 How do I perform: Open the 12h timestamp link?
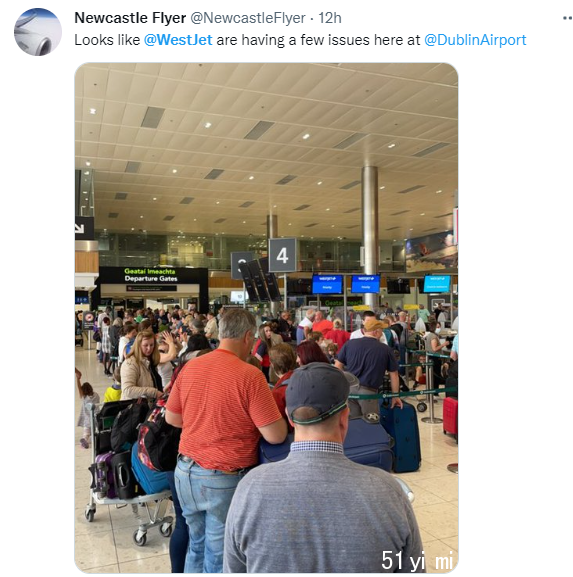(x=330, y=18)
